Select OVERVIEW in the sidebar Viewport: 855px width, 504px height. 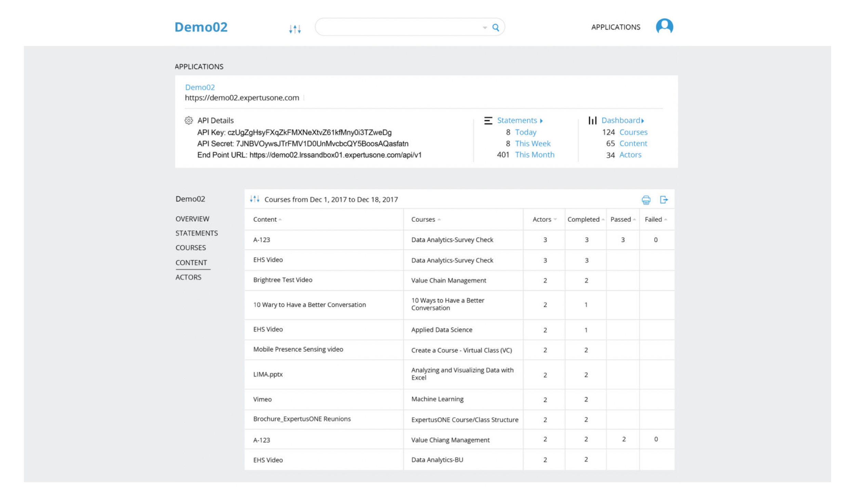[x=192, y=219]
